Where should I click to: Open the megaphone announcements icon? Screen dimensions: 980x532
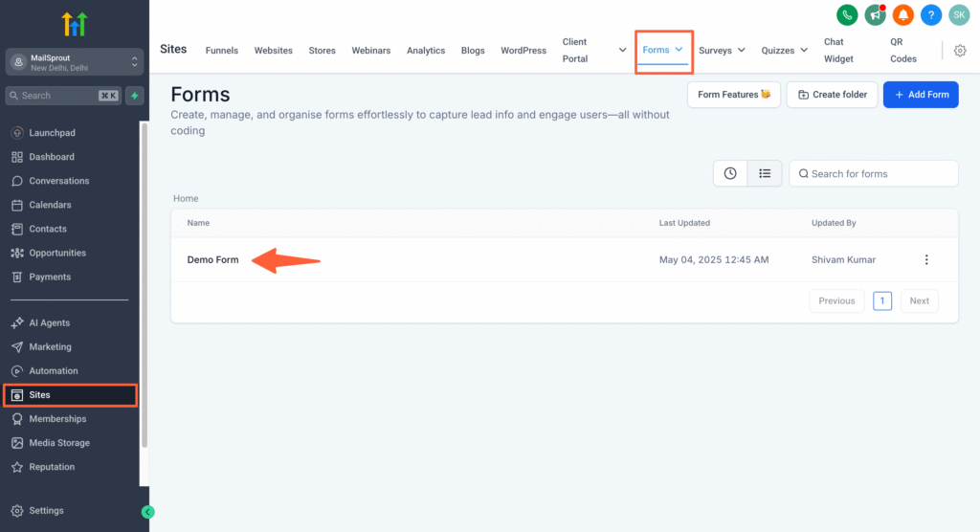tap(875, 15)
